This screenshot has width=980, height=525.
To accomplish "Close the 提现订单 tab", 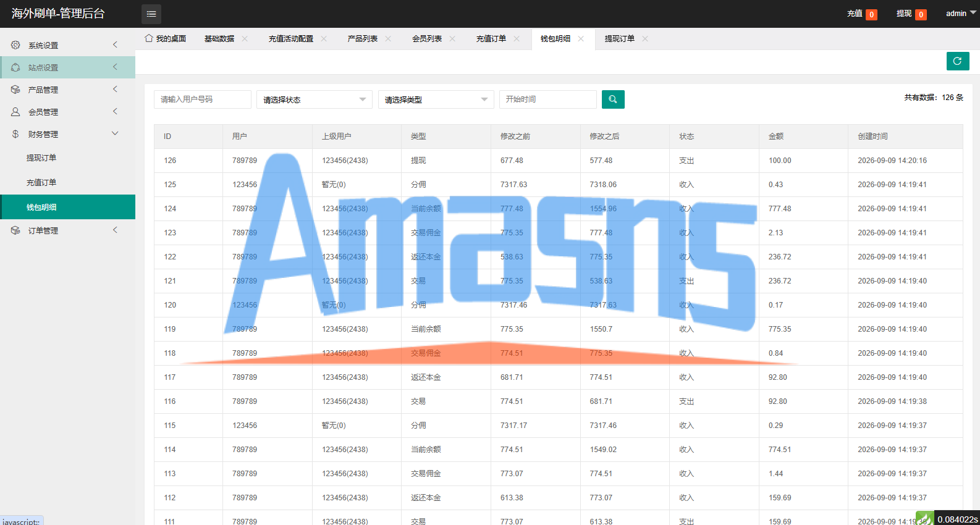I will click(x=645, y=38).
